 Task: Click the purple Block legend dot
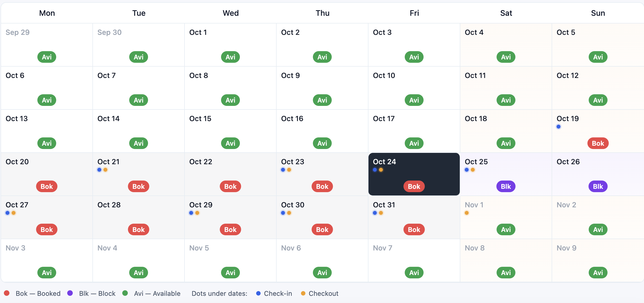coord(70,293)
